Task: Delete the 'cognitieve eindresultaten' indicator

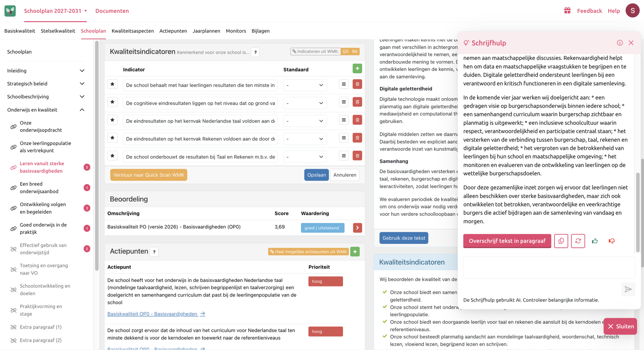Action: [x=357, y=102]
